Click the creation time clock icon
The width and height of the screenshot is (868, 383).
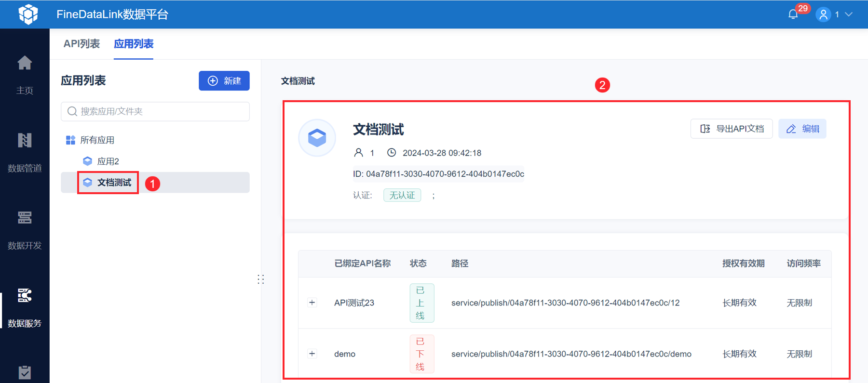[392, 153]
